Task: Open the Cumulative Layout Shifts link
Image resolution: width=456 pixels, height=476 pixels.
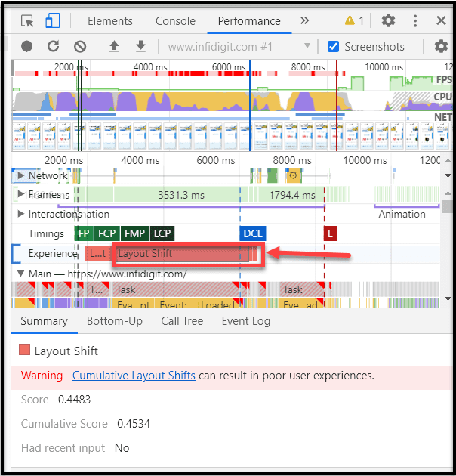Action: click(x=134, y=376)
